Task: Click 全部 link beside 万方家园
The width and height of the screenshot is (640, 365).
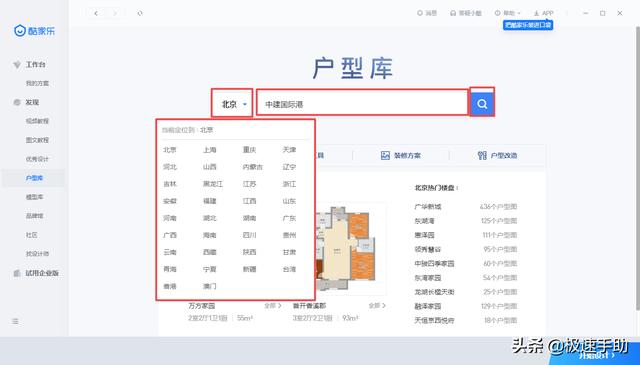Action: click(273, 306)
